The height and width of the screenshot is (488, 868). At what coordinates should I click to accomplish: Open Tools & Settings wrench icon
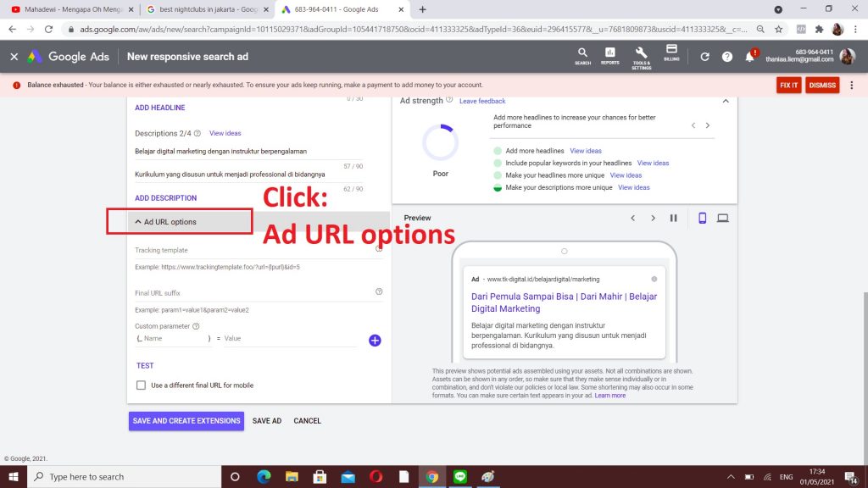pyautogui.click(x=641, y=53)
